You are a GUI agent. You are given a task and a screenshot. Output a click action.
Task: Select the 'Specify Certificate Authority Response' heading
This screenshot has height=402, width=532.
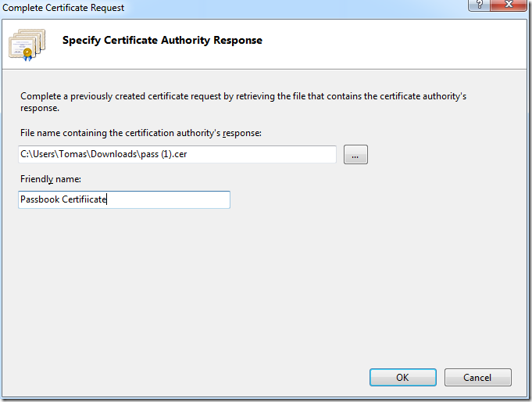(x=162, y=40)
